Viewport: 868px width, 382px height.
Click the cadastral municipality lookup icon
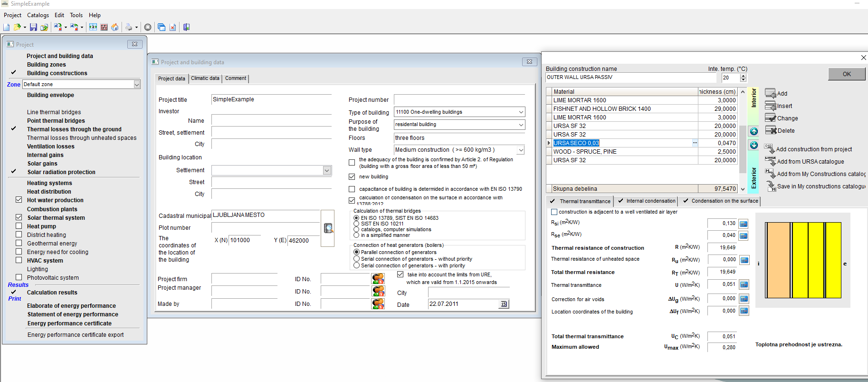pos(328,228)
